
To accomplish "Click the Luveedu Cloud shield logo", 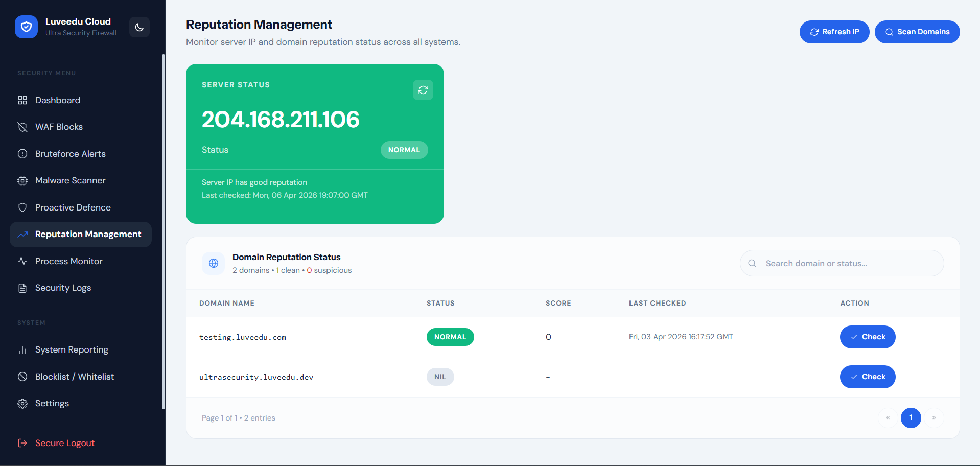I will (26, 27).
